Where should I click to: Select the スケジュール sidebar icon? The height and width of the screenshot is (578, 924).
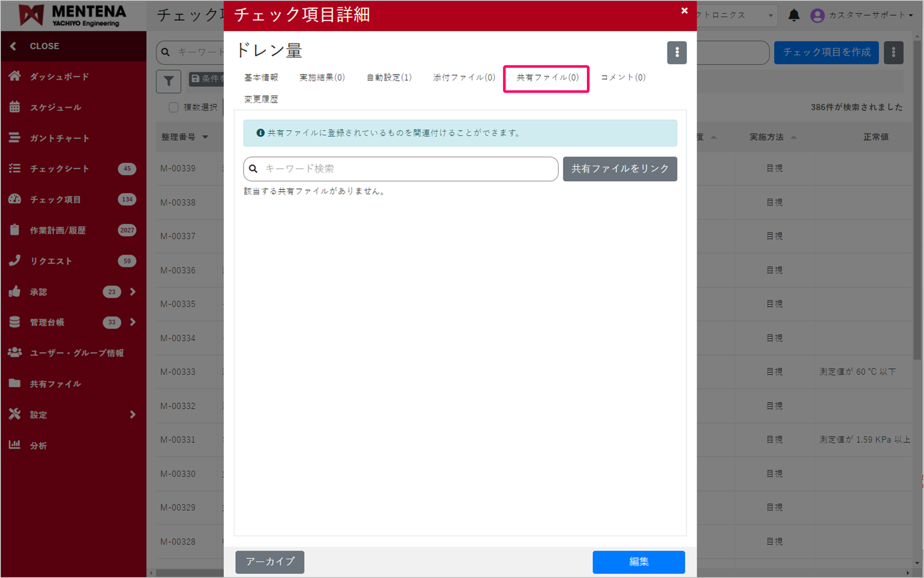click(15, 107)
